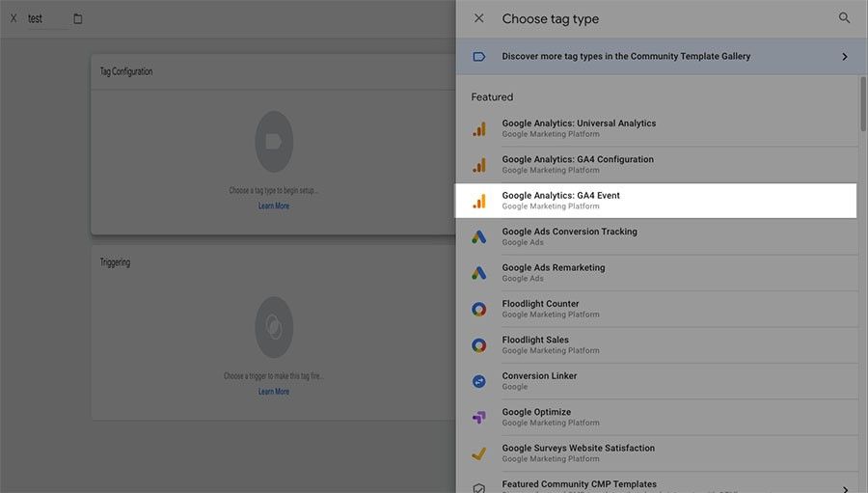The height and width of the screenshot is (493, 868).
Task: Click Google Ads Conversion Tracking icon
Action: click(x=478, y=236)
